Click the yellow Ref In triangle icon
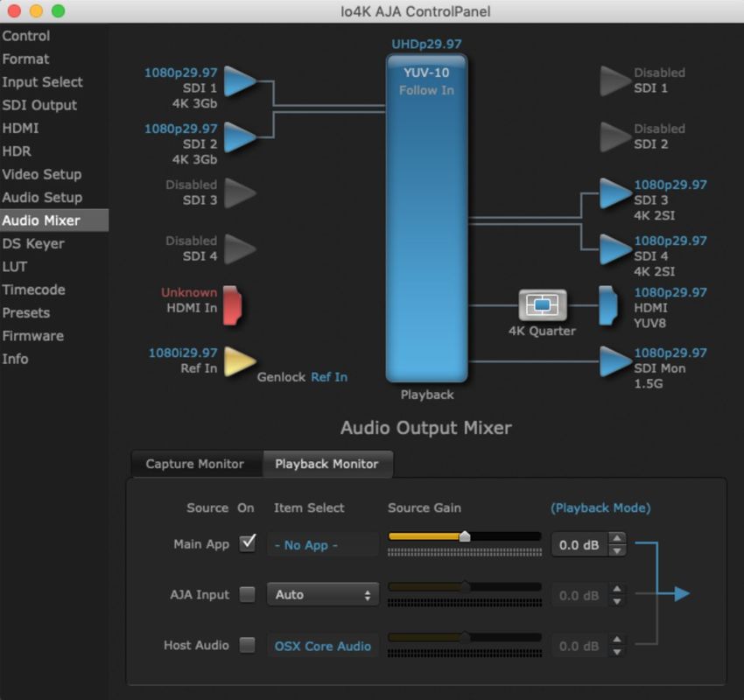744x700 pixels. pyautogui.click(x=240, y=361)
